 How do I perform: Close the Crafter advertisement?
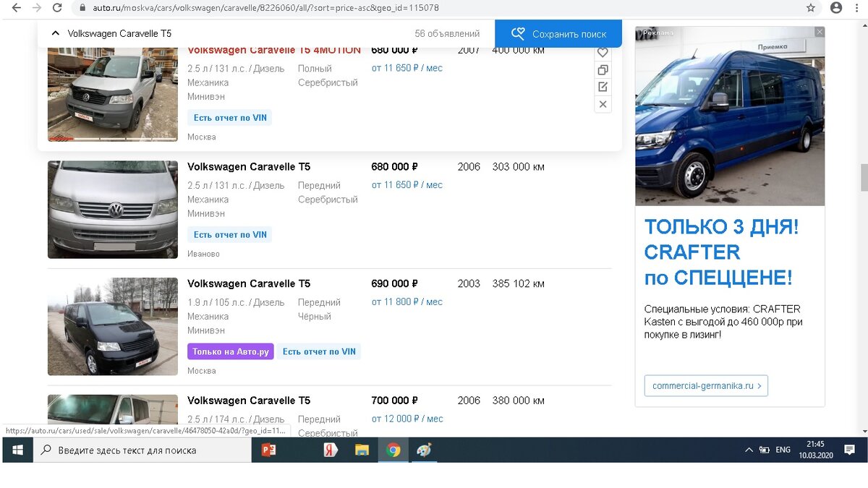coord(819,32)
